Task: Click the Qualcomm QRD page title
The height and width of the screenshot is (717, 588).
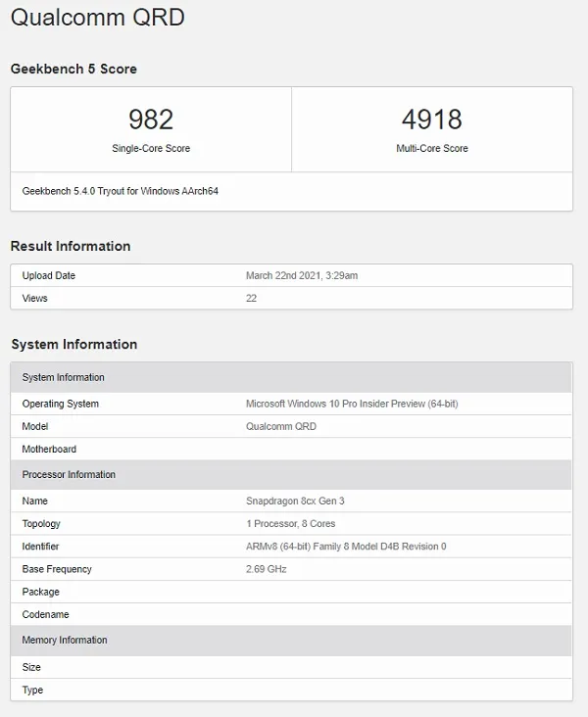Action: click(x=97, y=19)
